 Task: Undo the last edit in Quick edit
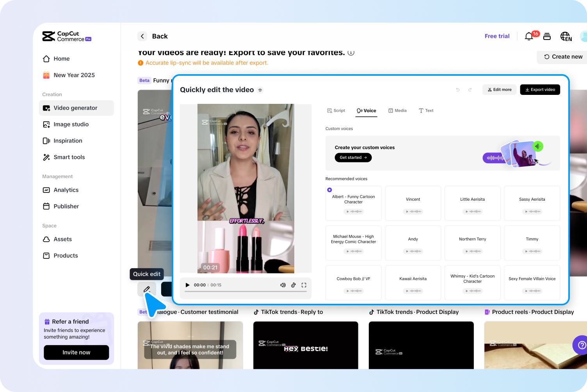(x=458, y=90)
